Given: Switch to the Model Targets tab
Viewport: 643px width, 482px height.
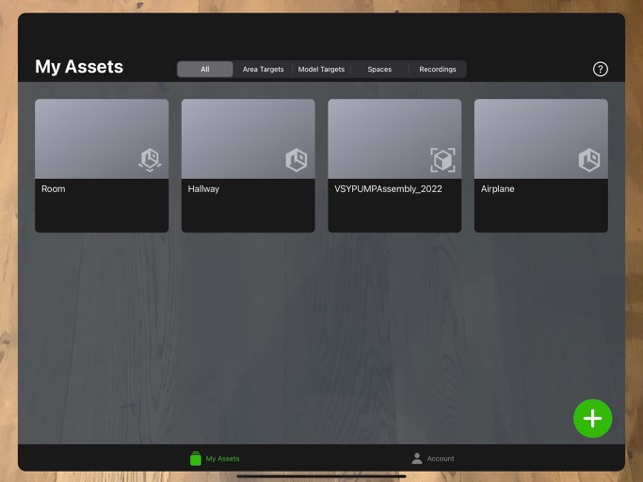Looking at the screenshot, I should coord(321,69).
